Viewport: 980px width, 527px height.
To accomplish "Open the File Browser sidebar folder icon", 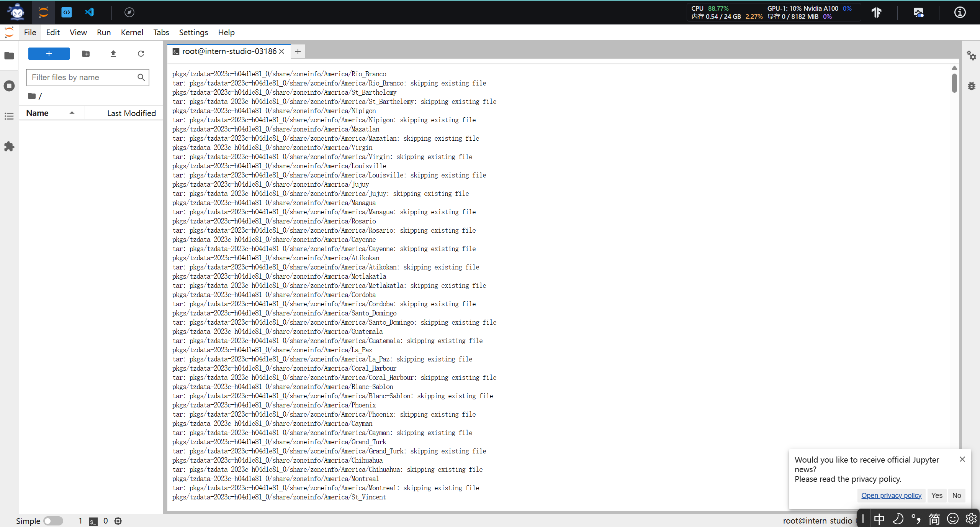I will coord(9,56).
